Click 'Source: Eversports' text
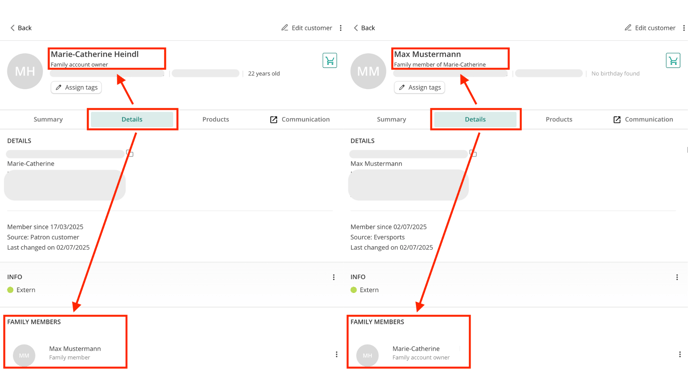 tap(377, 237)
